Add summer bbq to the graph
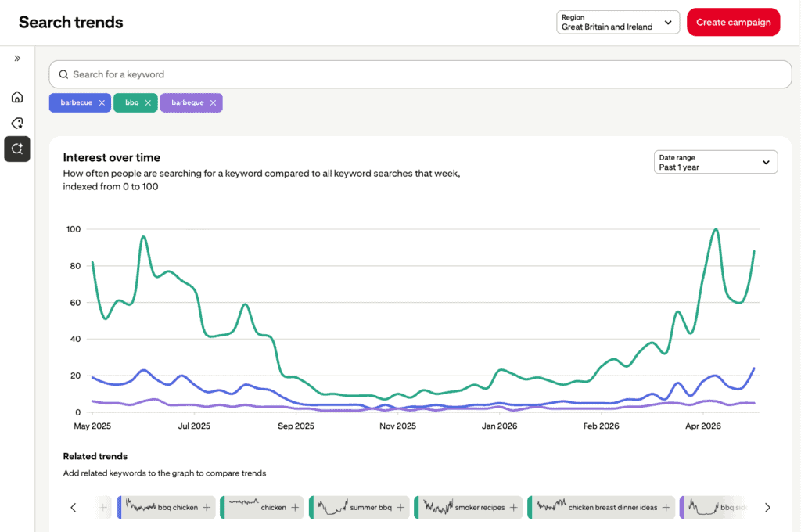This screenshot has width=801, height=532. pos(400,508)
